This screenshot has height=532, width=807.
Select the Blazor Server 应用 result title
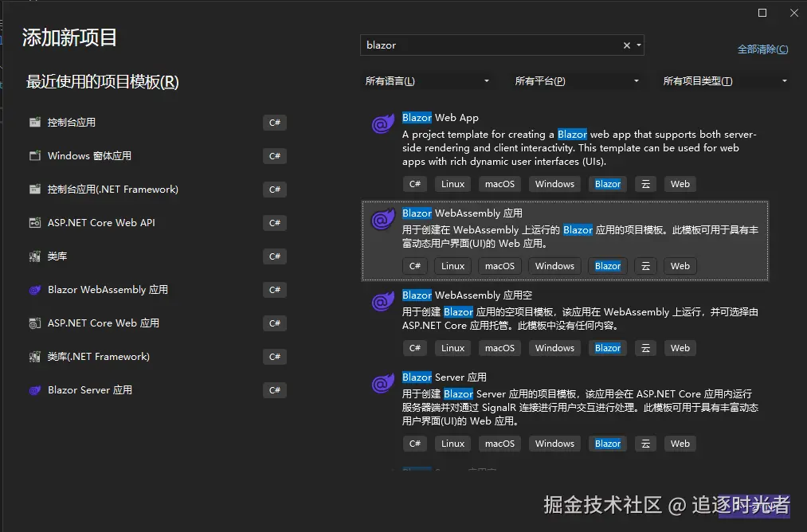coord(445,377)
